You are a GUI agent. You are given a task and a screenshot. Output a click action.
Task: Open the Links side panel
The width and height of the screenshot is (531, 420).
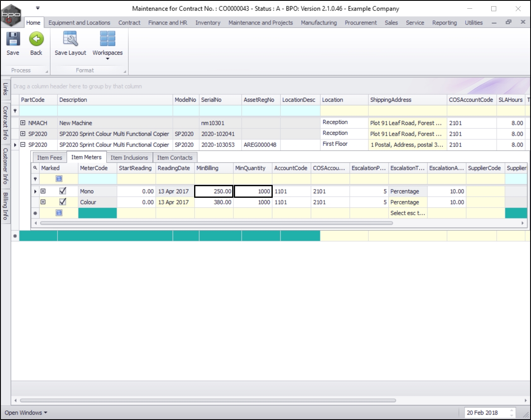(x=5, y=89)
